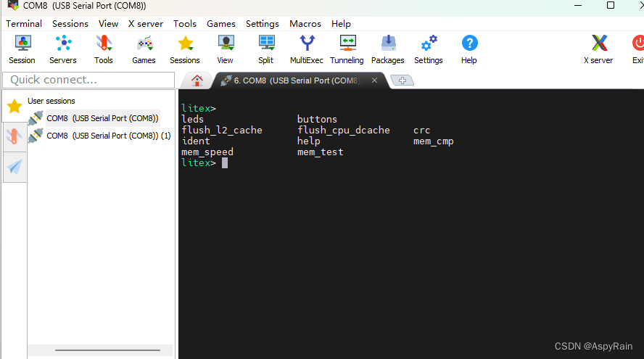Open the Games menu
The image size is (644, 359).
tap(221, 24)
